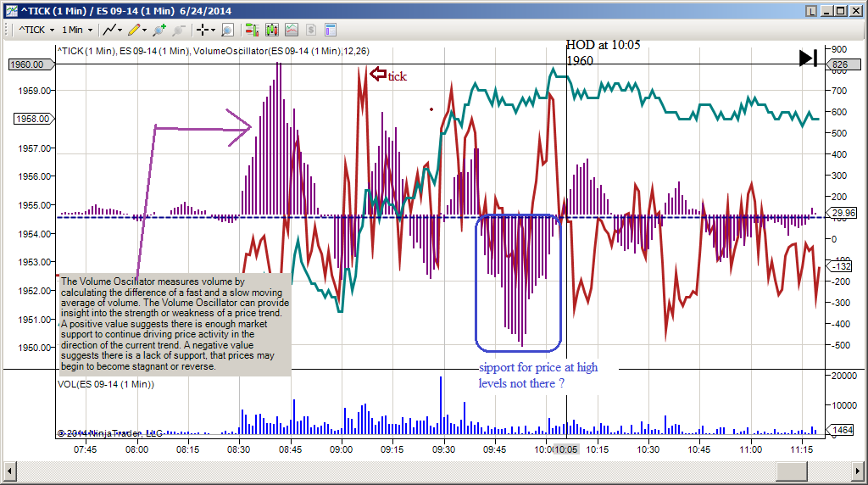
Task: Click the 900 right axis label
Action: [x=838, y=49]
